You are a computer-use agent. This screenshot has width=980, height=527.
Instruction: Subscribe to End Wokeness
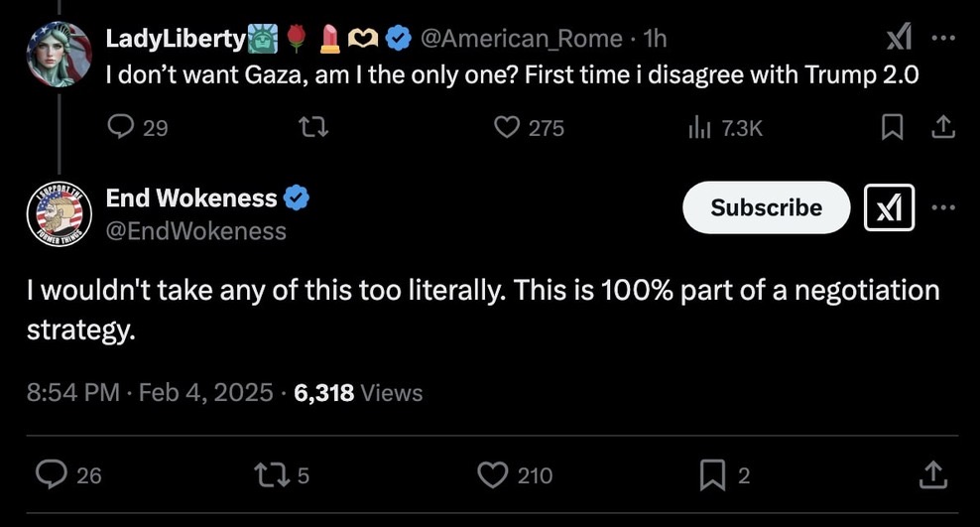coord(766,207)
